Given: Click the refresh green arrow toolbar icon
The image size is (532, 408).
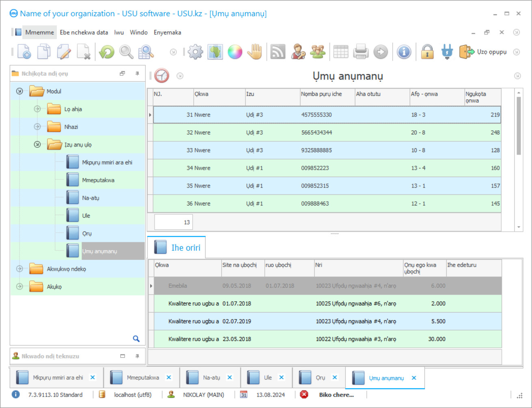Looking at the screenshot, I should [x=107, y=52].
